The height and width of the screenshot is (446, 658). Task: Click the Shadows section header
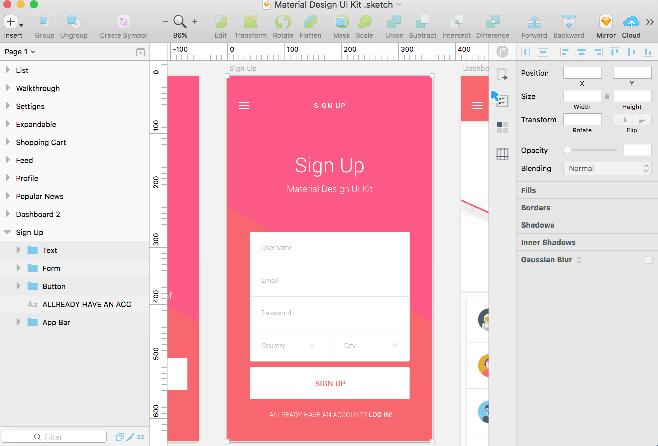[538, 225]
